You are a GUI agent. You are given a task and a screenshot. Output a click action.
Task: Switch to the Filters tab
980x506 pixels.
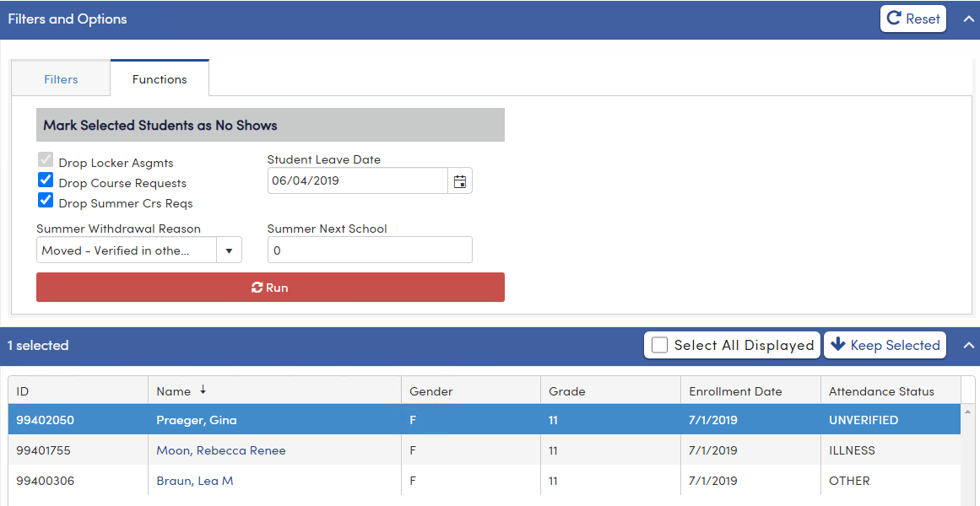coord(60,78)
